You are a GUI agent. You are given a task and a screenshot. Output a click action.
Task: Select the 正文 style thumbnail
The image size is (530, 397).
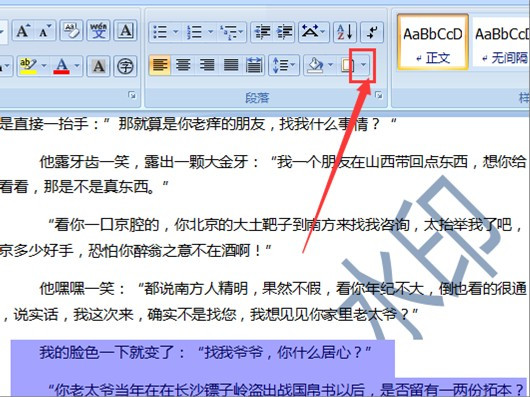[x=433, y=42]
